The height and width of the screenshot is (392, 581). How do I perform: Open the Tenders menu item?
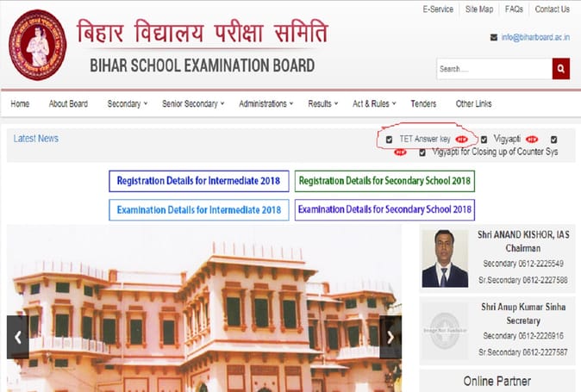pos(423,103)
